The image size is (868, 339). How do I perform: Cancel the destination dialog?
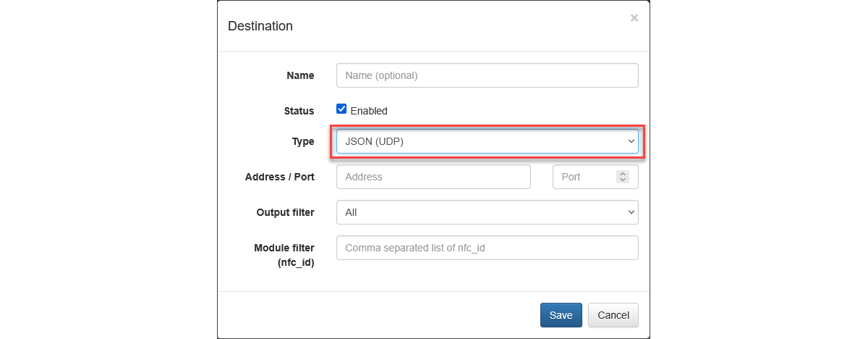[x=613, y=315]
